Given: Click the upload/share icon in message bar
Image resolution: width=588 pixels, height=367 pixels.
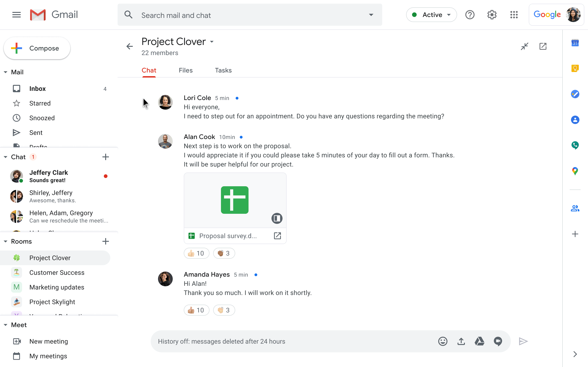Looking at the screenshot, I should [x=461, y=341].
